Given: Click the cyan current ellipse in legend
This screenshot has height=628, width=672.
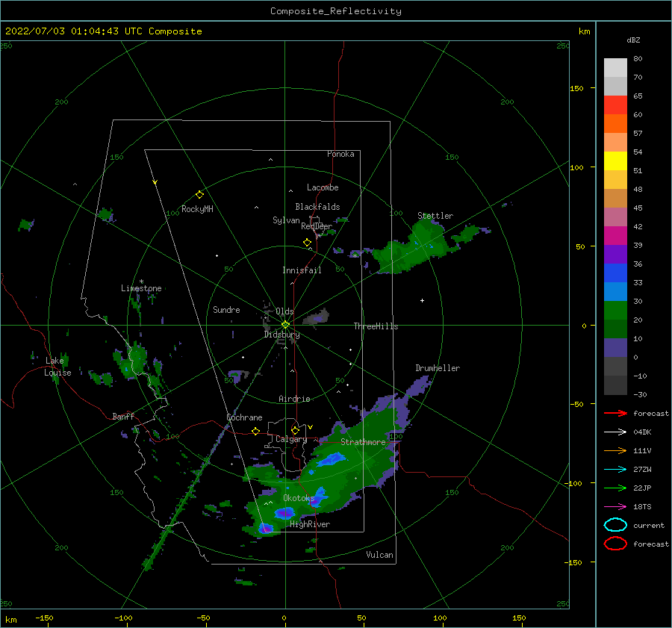Looking at the screenshot, I should pos(615,525).
